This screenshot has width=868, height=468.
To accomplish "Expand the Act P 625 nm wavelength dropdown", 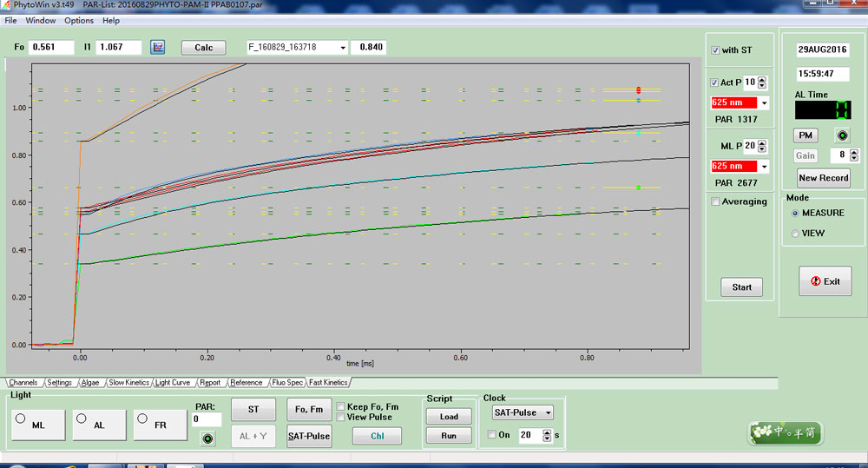I will pos(764,102).
